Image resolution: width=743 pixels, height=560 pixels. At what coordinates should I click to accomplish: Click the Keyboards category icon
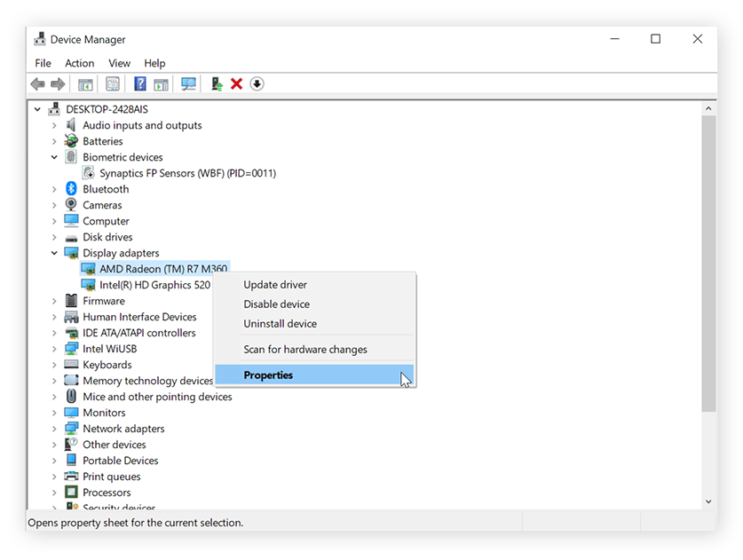(71, 364)
